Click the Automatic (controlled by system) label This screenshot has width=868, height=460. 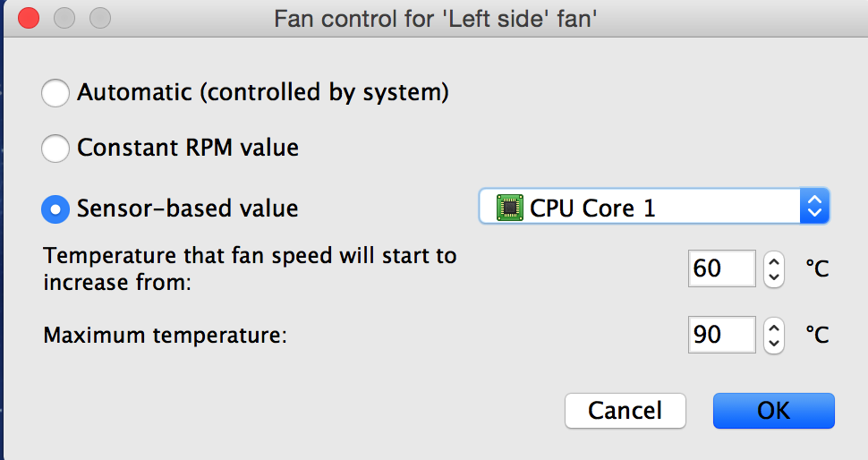click(263, 92)
